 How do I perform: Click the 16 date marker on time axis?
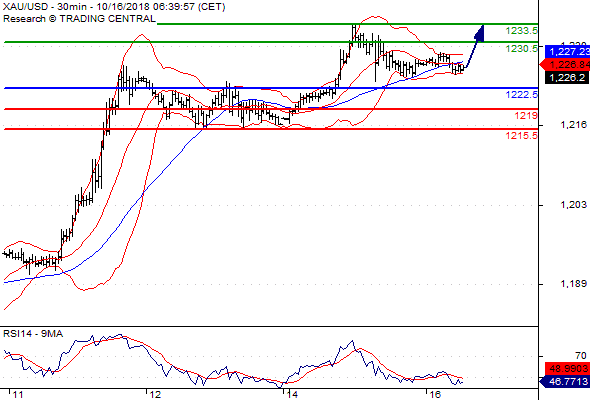tap(434, 395)
